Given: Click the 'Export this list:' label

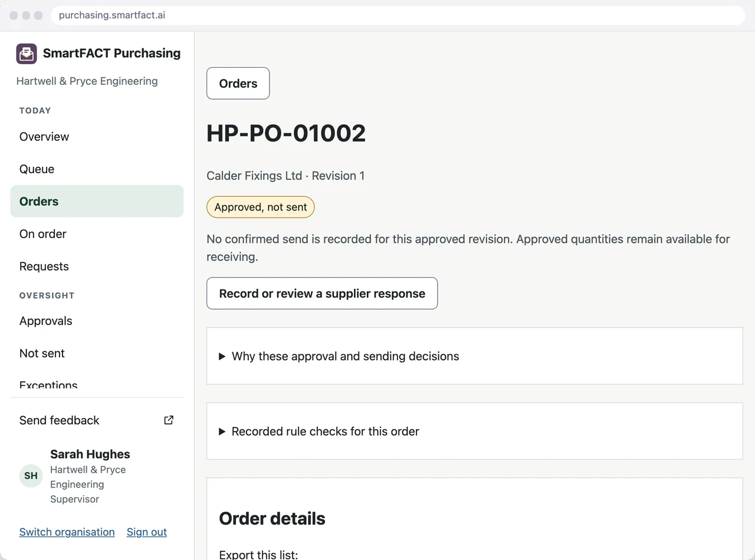Looking at the screenshot, I should click(259, 555).
